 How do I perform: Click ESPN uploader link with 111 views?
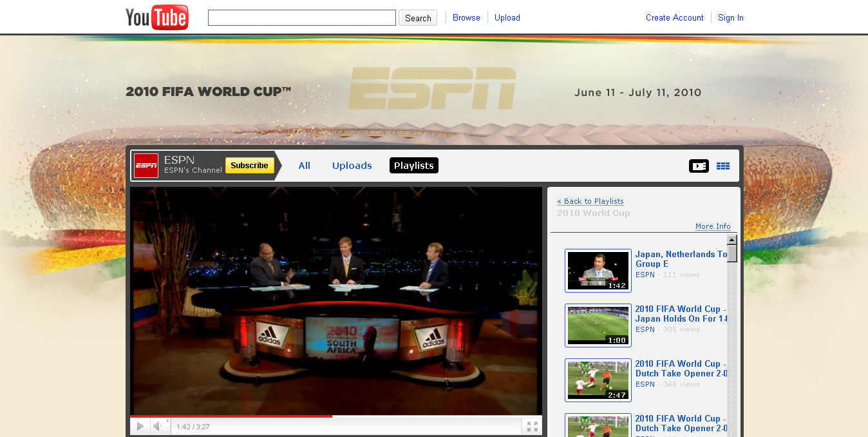pos(645,275)
